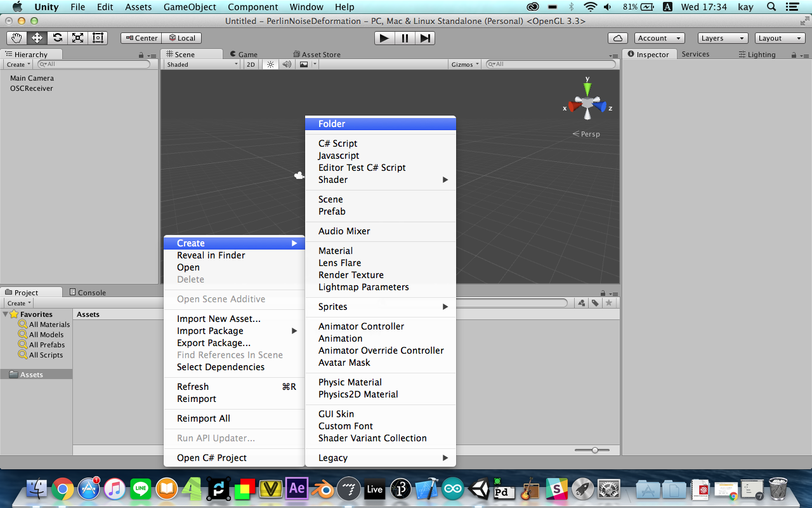This screenshot has height=508, width=812.
Task: Select All Scripts favorite
Action: tap(41, 355)
